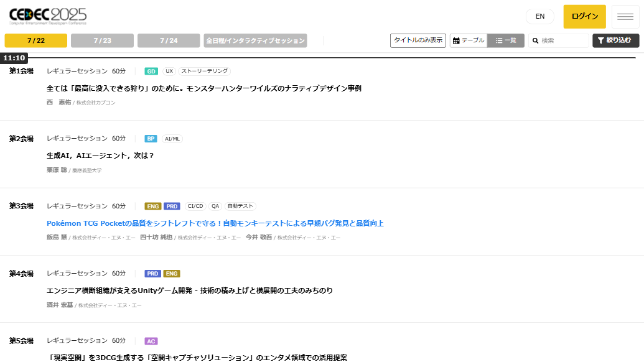
Task: Select the BP badge on the second session
Action: point(151,139)
